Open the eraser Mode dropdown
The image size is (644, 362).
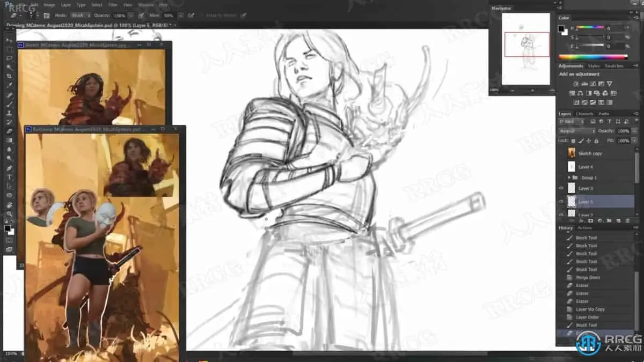[x=81, y=16]
